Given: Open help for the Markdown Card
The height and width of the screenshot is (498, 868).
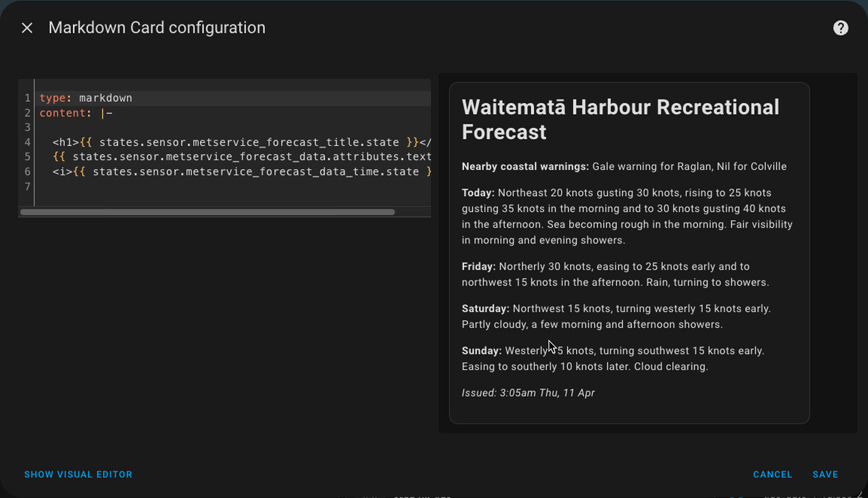Looking at the screenshot, I should point(840,27).
